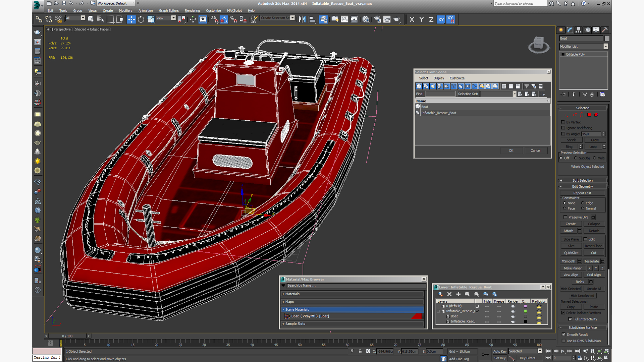Image resolution: width=644 pixels, height=362 pixels.
Task: Toggle Percent Snap in main toolbar
Action: click(233, 19)
